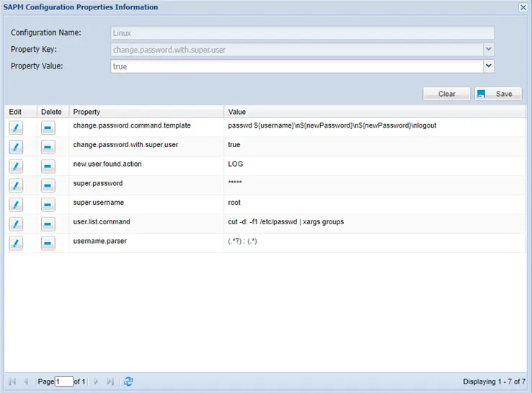Select the 'true' value in the grid
532x393 pixels.
tap(234, 144)
